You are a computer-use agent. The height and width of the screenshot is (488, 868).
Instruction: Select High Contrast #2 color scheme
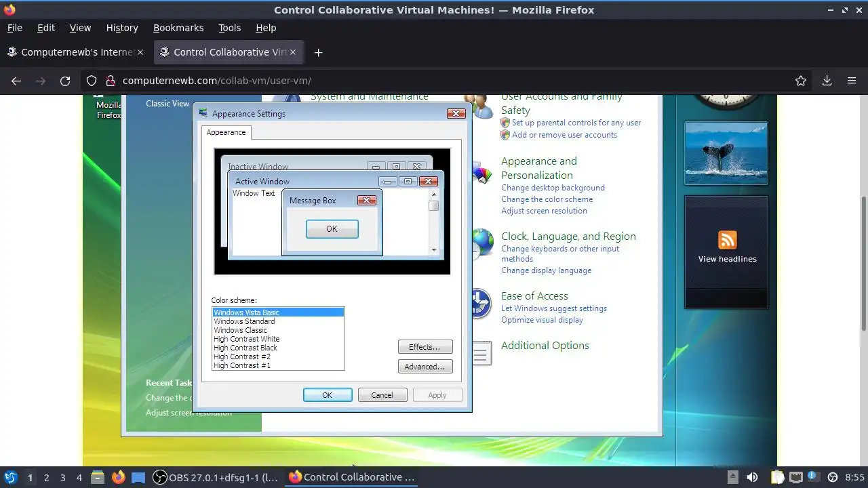pyautogui.click(x=278, y=357)
